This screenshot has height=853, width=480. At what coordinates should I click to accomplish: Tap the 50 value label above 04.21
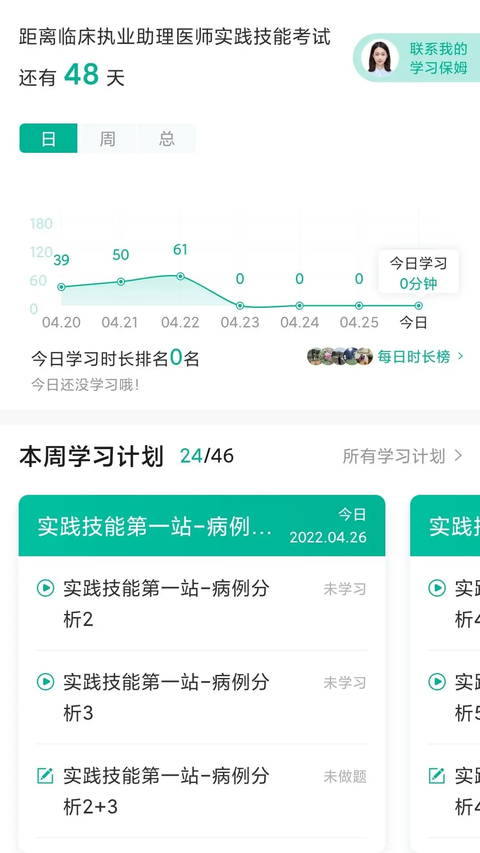[120, 255]
